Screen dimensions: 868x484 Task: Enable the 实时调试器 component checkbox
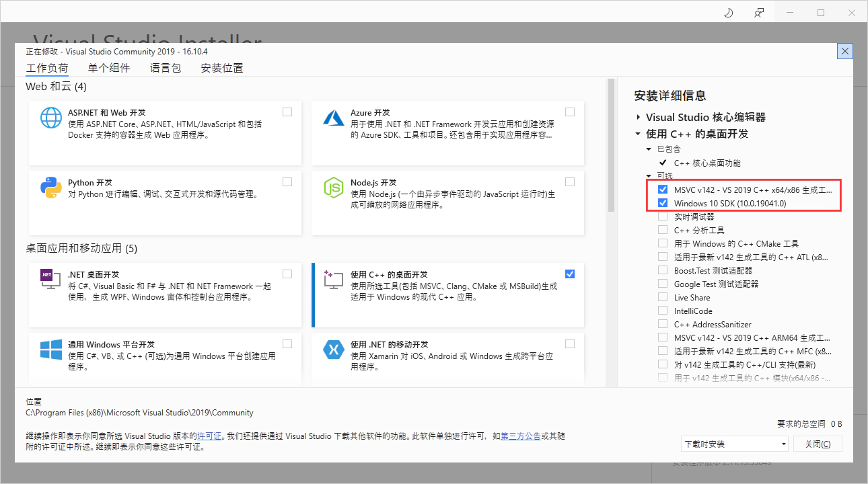(x=663, y=216)
